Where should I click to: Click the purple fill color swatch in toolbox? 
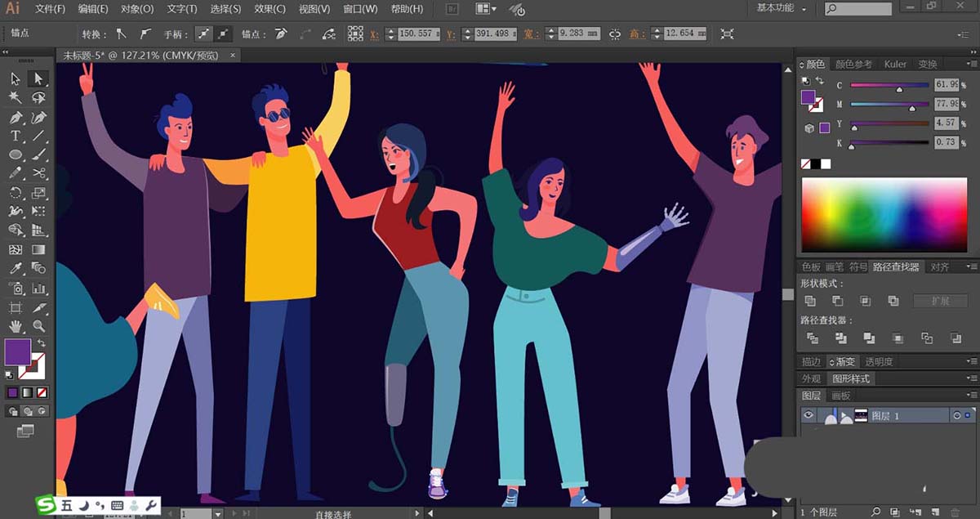[x=17, y=352]
